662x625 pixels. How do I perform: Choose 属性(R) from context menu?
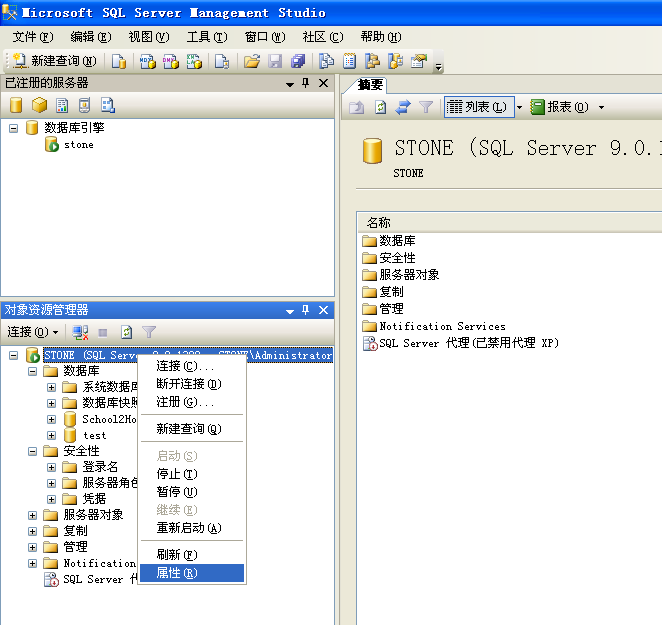point(192,573)
